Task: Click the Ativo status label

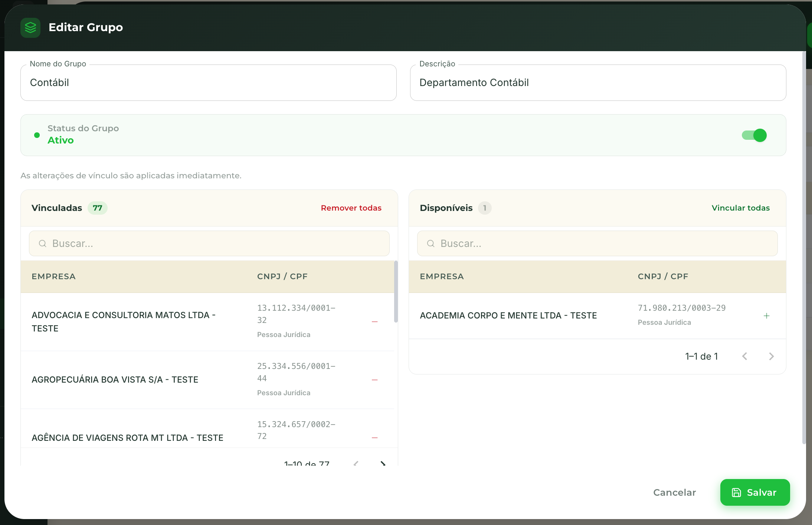Action: pyautogui.click(x=60, y=140)
